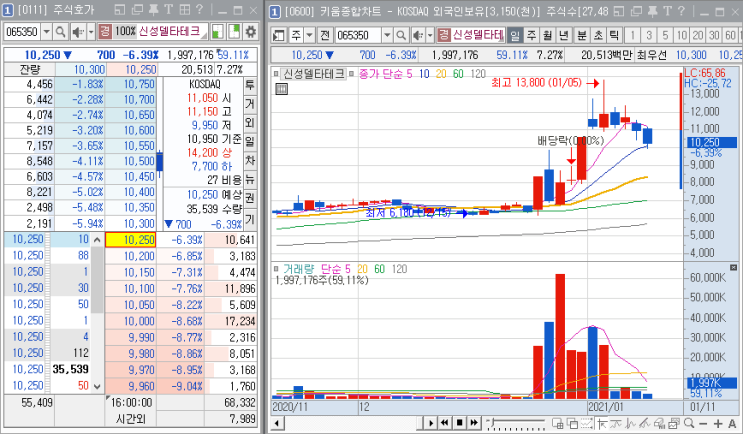Image resolution: width=743 pixels, height=434 pixels.
Task: Select daily 일 chart period
Action: pos(515,35)
